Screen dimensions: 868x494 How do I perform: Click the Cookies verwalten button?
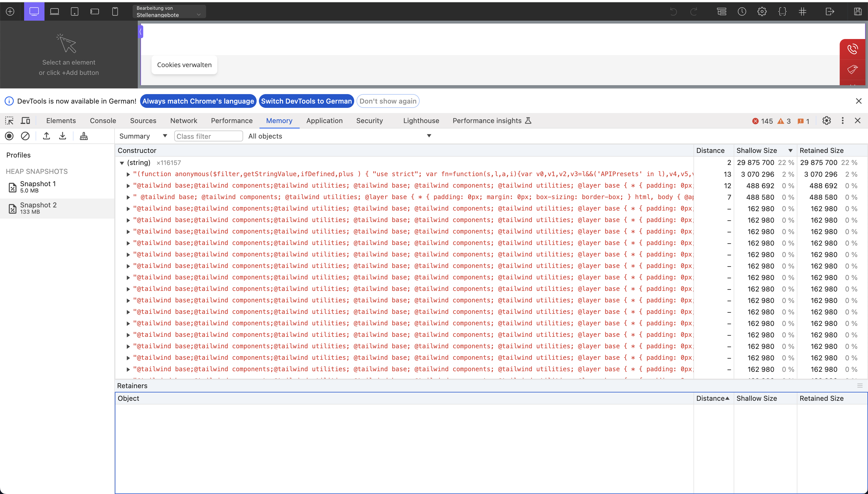(x=184, y=65)
